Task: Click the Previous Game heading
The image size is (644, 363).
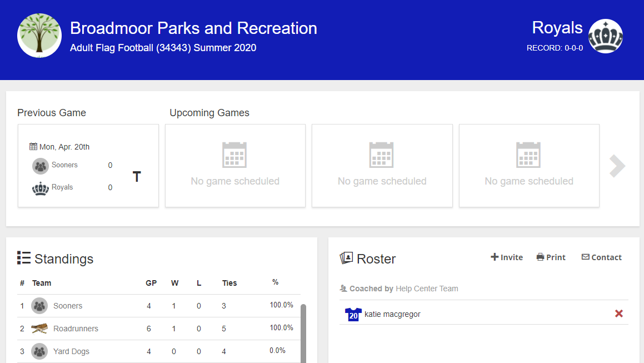Action: click(x=52, y=113)
